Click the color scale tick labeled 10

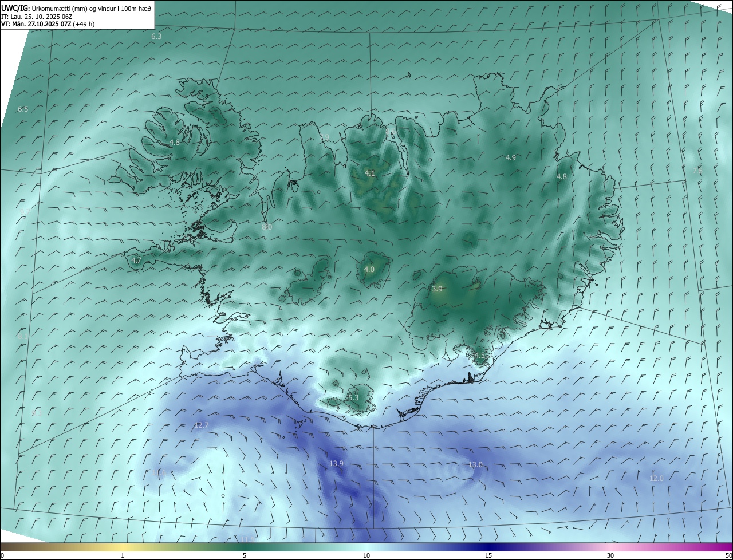point(366,555)
